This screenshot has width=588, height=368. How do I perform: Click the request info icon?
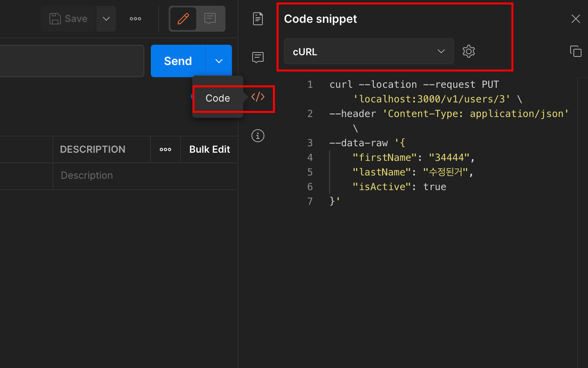[x=258, y=135]
